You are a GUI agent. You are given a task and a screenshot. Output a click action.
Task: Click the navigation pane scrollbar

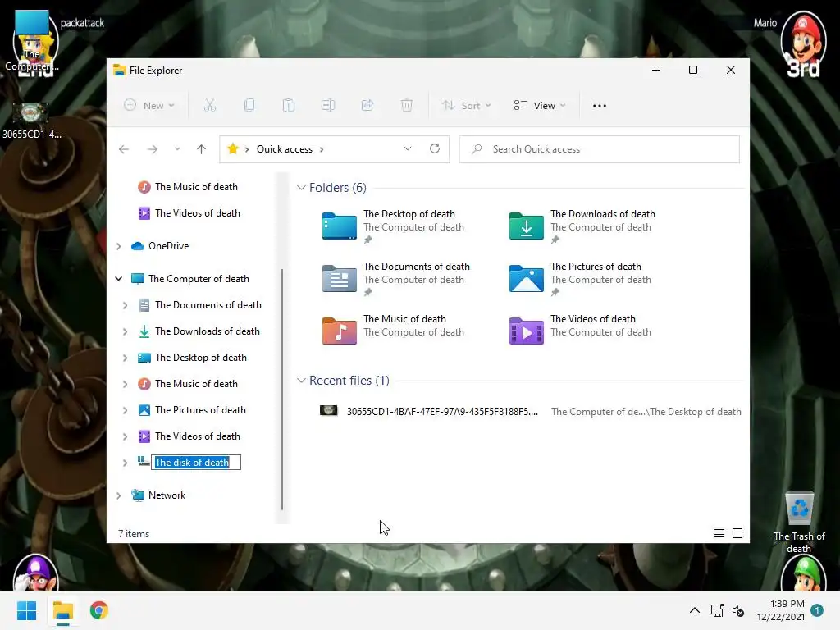point(282,389)
